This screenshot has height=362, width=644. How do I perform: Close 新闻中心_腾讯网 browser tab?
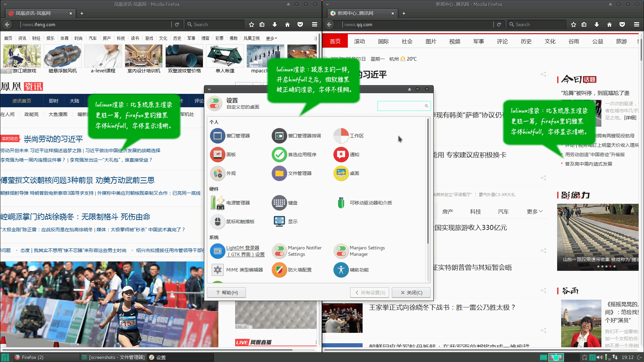coord(393,13)
